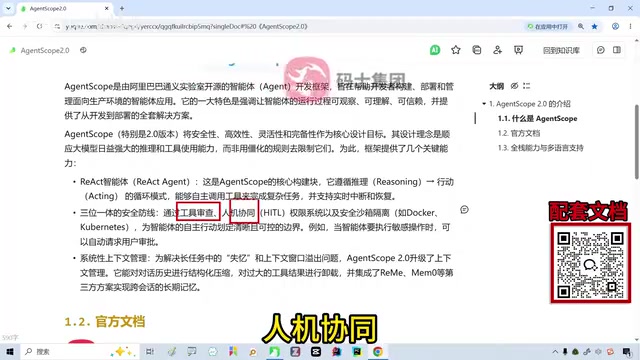Open Task View on the taskbar
This screenshot has width=640, height=360.
point(150,351)
